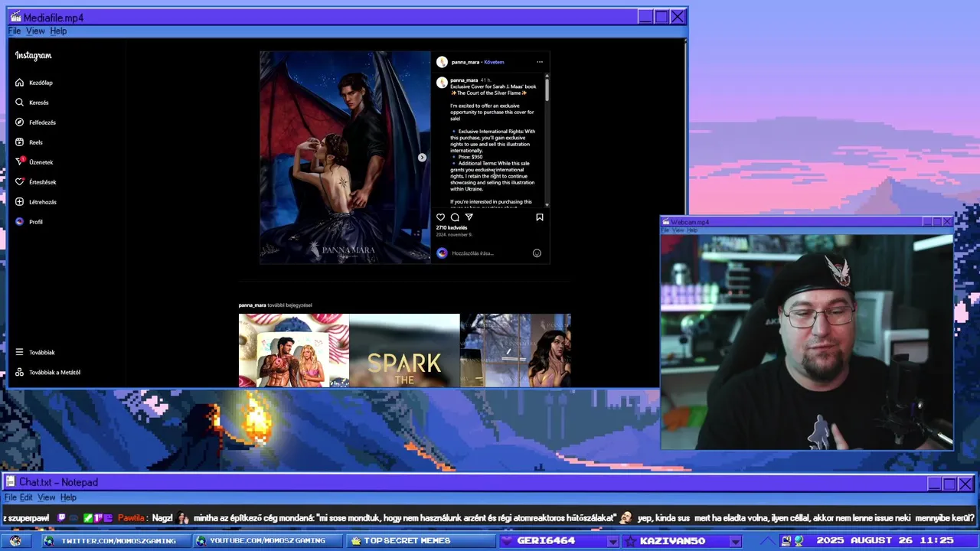Open the Instagram logo home link
The width and height of the screenshot is (980, 551).
click(x=34, y=55)
